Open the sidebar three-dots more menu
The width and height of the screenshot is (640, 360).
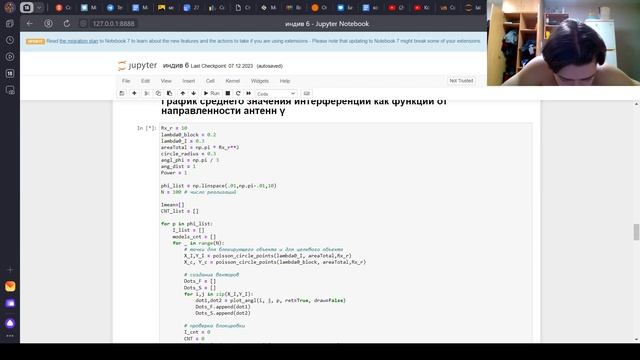pyautogui.click(x=10, y=336)
